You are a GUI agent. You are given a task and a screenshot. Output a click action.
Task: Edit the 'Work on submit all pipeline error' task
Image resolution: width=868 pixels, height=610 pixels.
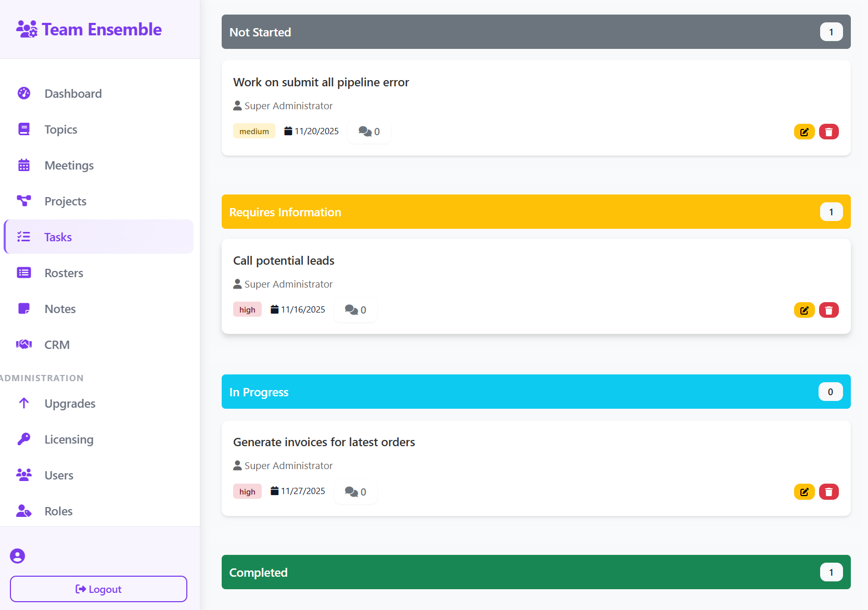pyautogui.click(x=804, y=132)
